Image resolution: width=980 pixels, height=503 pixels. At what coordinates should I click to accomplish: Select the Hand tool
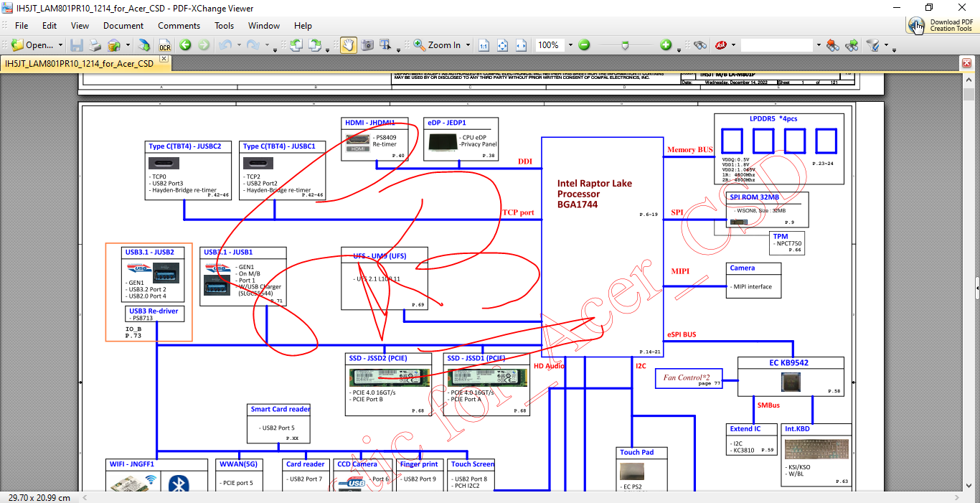[x=348, y=44]
